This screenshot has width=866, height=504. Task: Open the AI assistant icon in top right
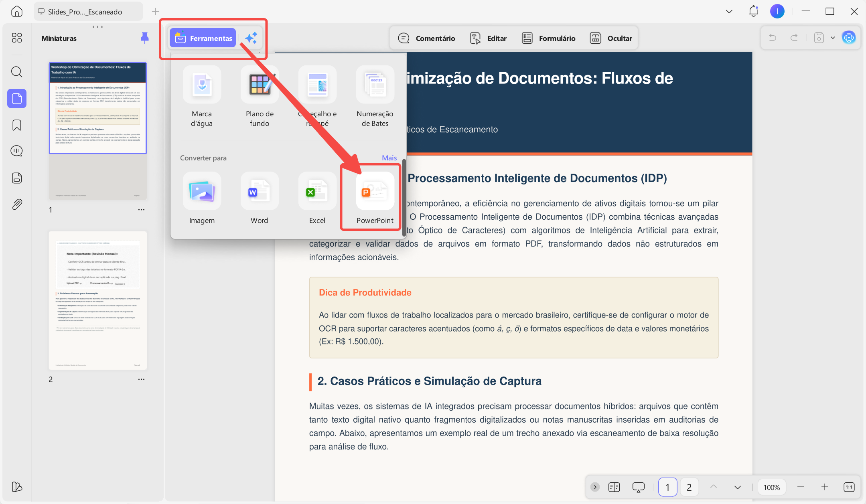click(x=849, y=38)
